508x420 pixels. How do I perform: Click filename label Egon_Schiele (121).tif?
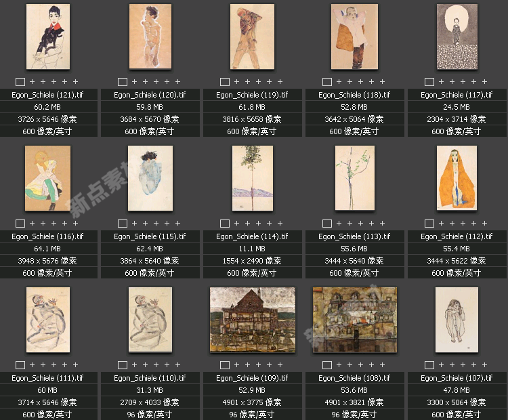[x=47, y=95]
